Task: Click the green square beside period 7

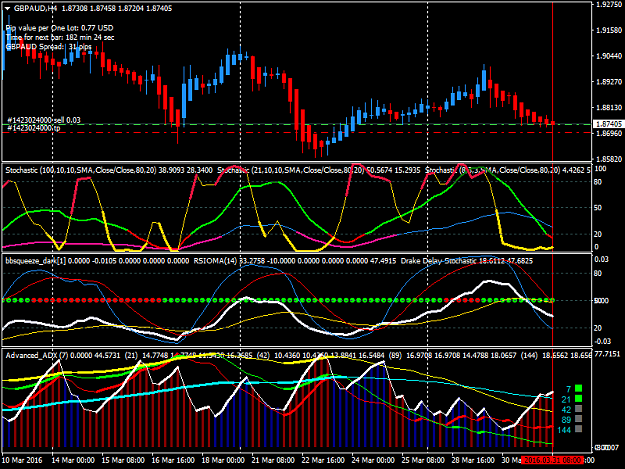Action: tap(579, 388)
